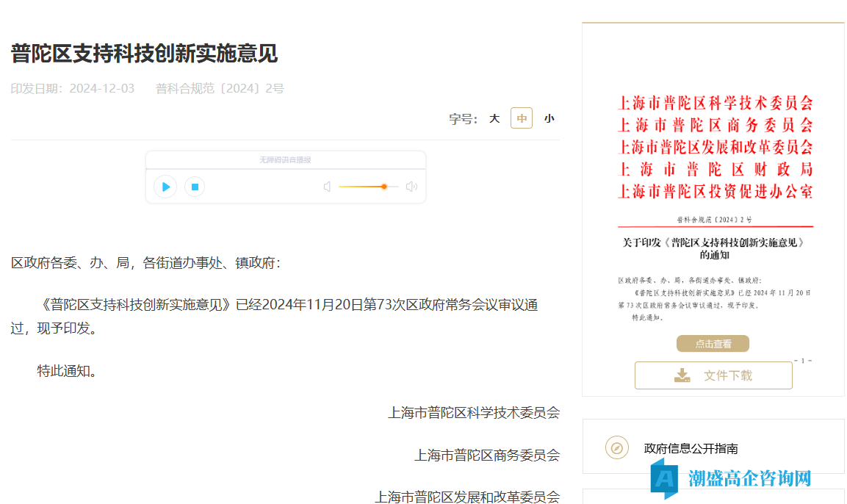This screenshot has height=504, width=847.
Task: Click the orange volume slider handle
Action: 383,187
